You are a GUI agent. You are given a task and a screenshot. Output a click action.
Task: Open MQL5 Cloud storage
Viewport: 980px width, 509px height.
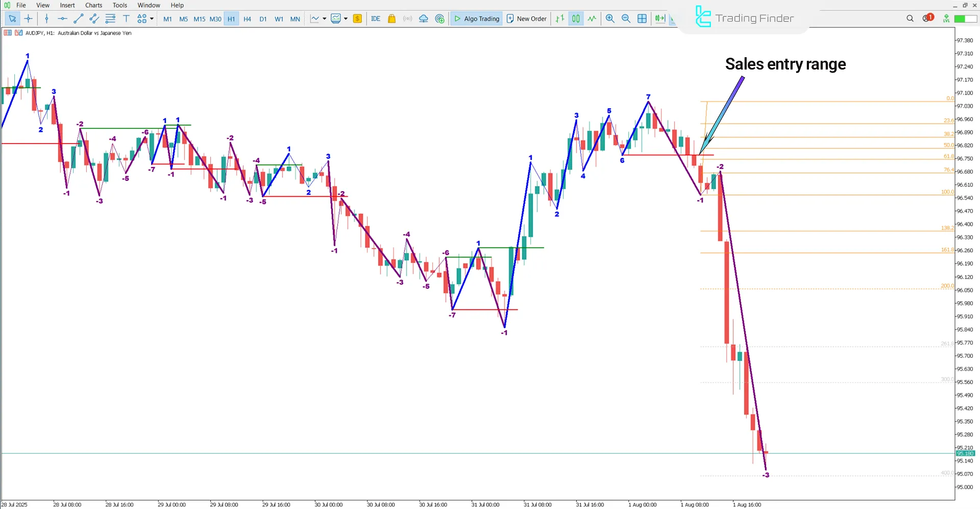pyautogui.click(x=423, y=18)
